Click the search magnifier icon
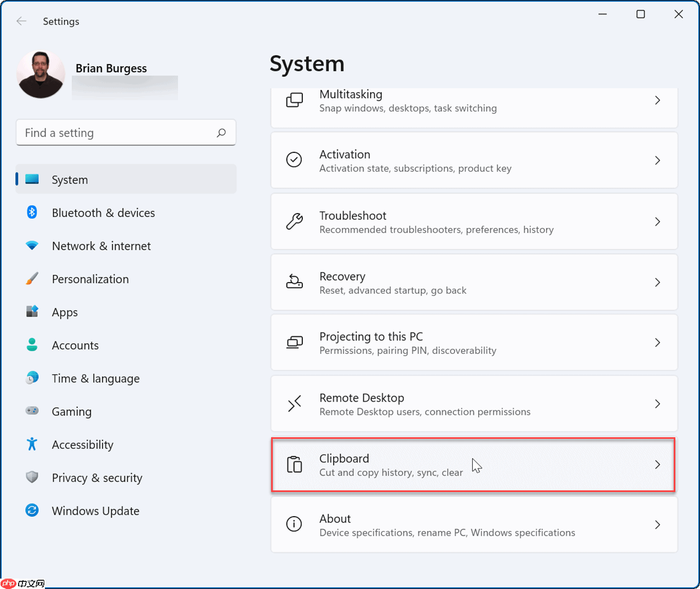Viewport: 700px width, 589px height. pyautogui.click(x=221, y=133)
